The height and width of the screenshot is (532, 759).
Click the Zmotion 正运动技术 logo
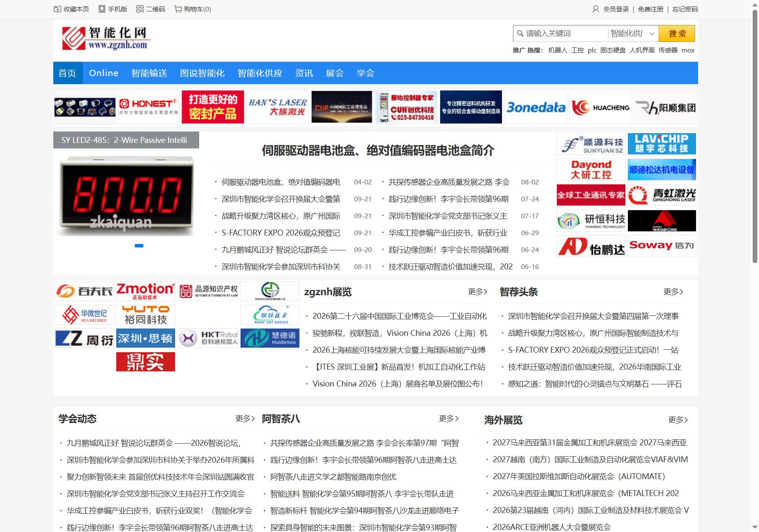(x=145, y=291)
